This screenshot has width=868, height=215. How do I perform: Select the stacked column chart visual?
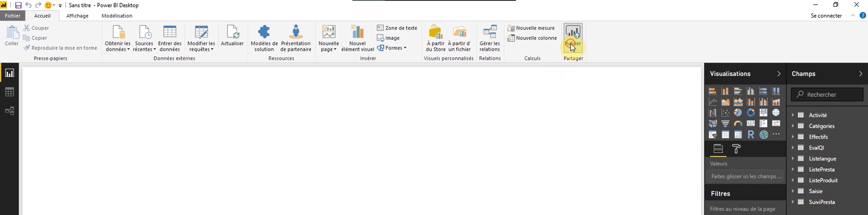tap(725, 91)
